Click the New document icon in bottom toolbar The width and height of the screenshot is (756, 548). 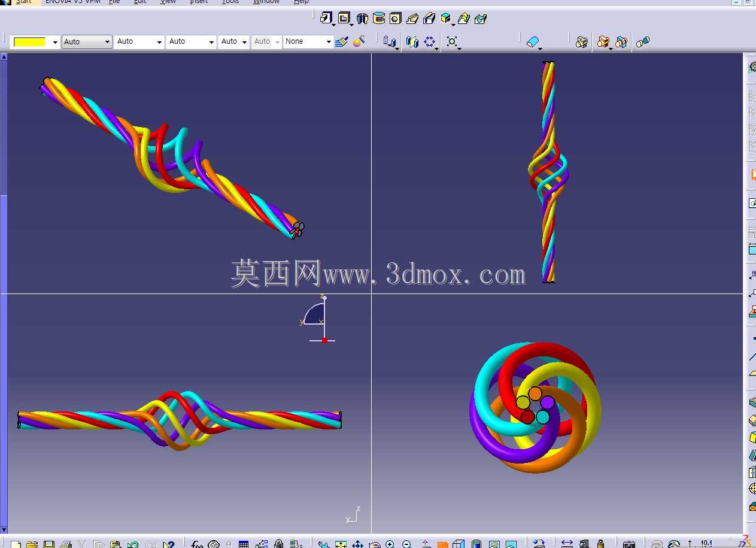point(16,544)
